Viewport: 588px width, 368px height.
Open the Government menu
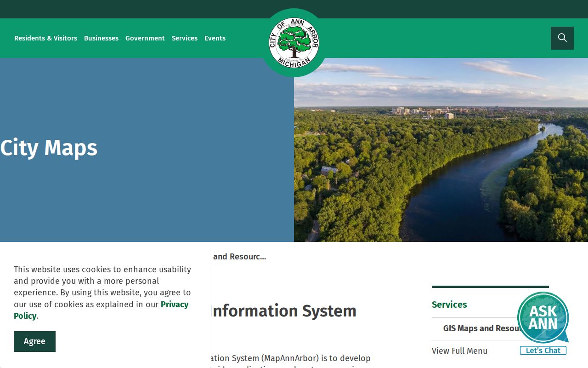145,38
